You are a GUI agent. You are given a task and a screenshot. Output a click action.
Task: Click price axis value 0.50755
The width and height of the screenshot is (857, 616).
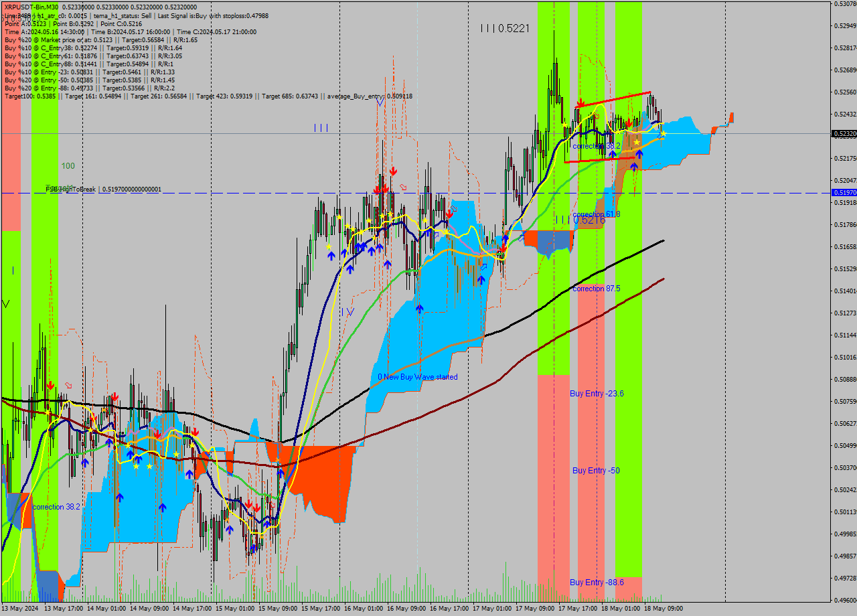point(846,402)
